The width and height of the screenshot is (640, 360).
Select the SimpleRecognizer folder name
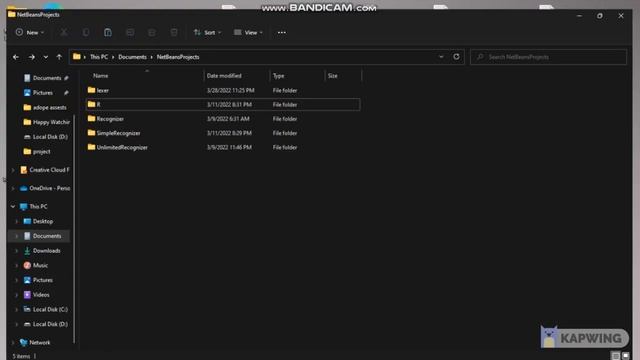(118, 133)
